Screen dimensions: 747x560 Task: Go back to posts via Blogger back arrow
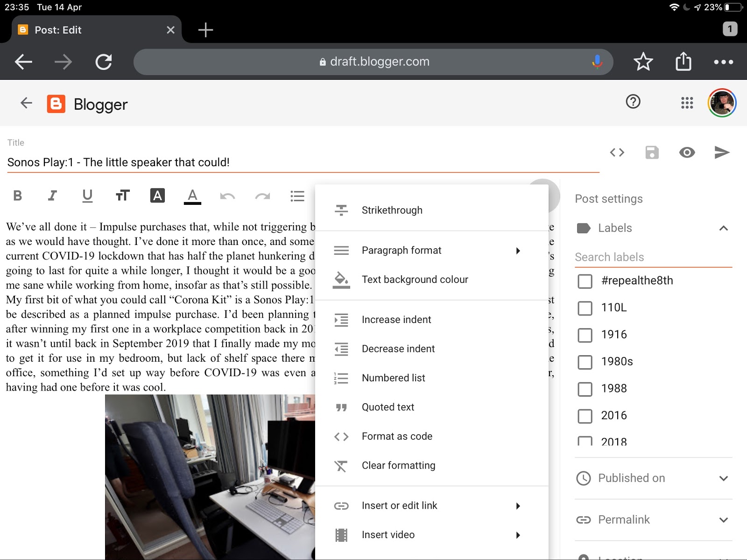tap(27, 103)
